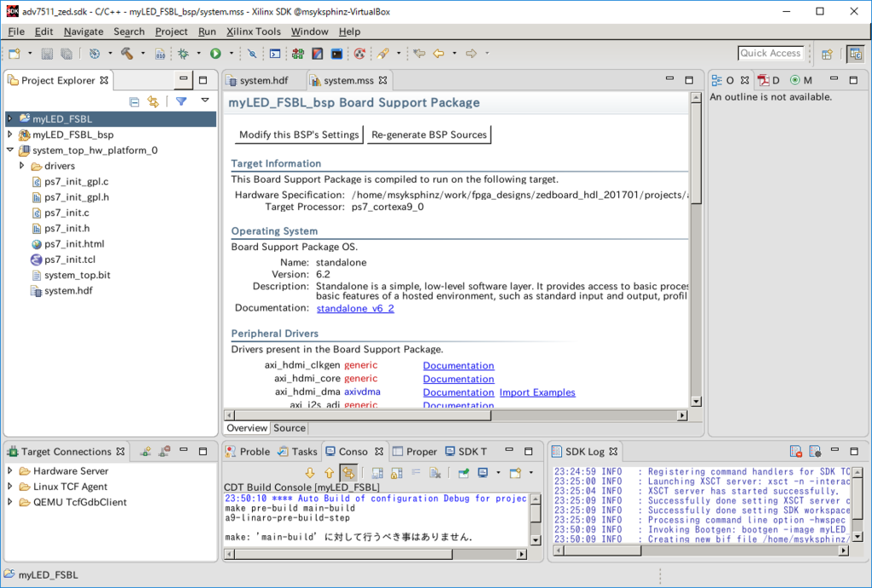Viewport: 872px width, 588px height.
Task: Switch to the system.hdf editor tab
Action: pos(264,81)
